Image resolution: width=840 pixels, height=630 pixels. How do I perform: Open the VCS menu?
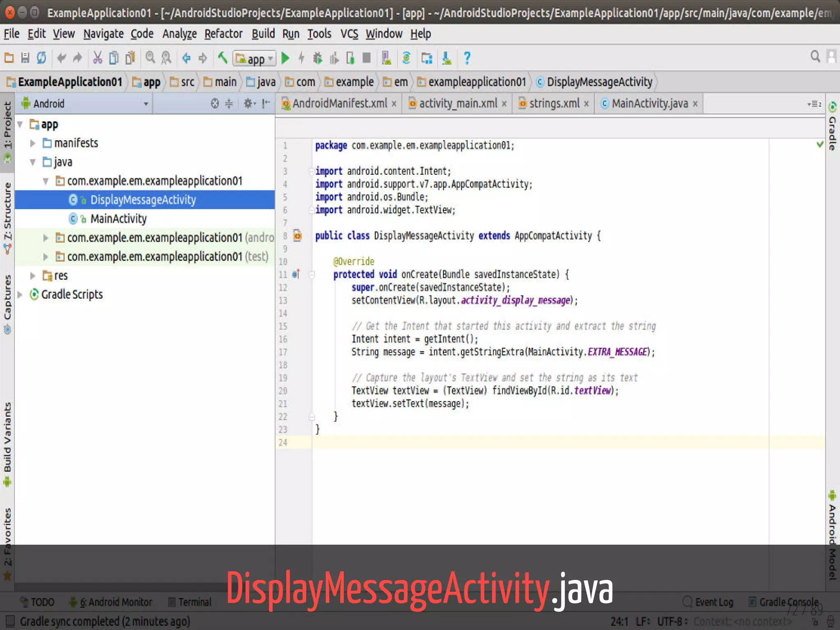(349, 34)
